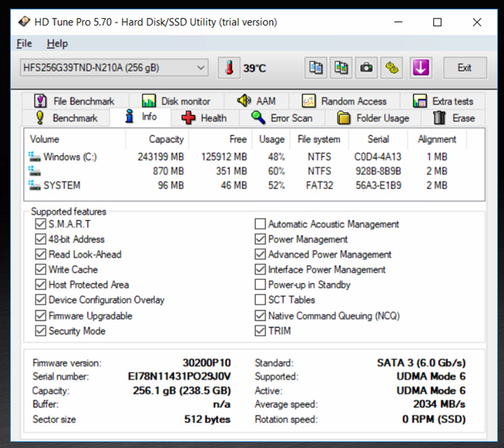Select the 243199 MB capacity cell

[161, 156]
